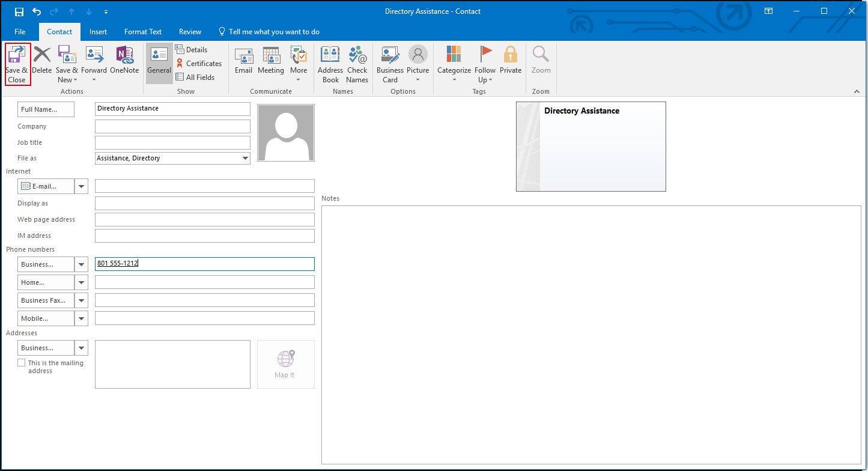868x471 pixels.
Task: Click the IM address field
Action: click(x=204, y=235)
